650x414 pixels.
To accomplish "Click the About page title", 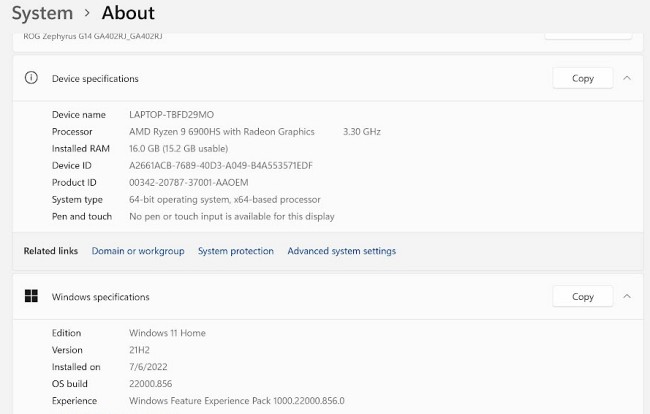I will [128, 13].
